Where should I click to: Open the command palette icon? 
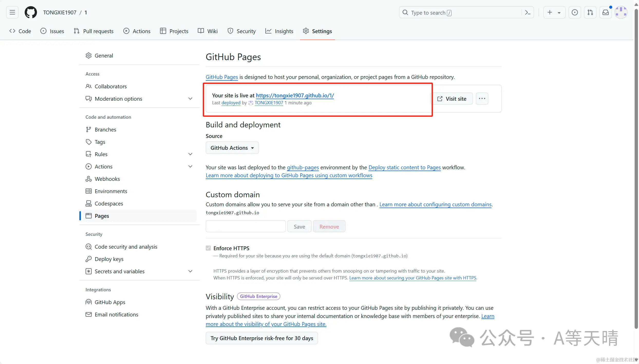click(x=528, y=12)
